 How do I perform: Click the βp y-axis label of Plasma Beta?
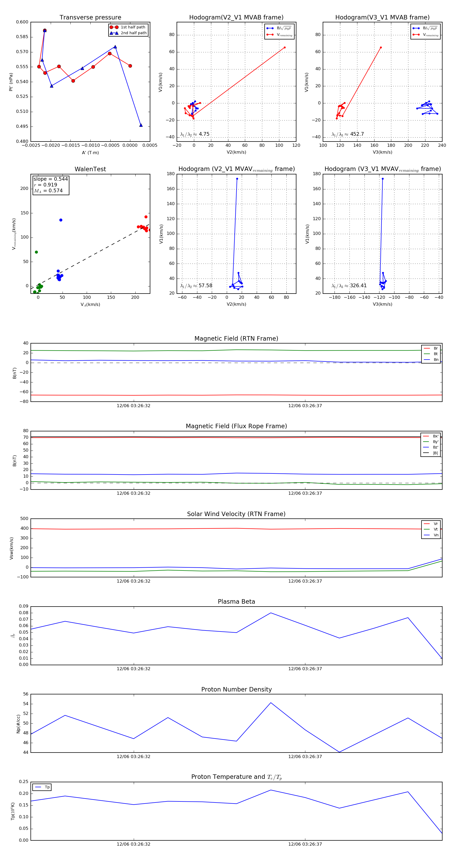point(13,635)
